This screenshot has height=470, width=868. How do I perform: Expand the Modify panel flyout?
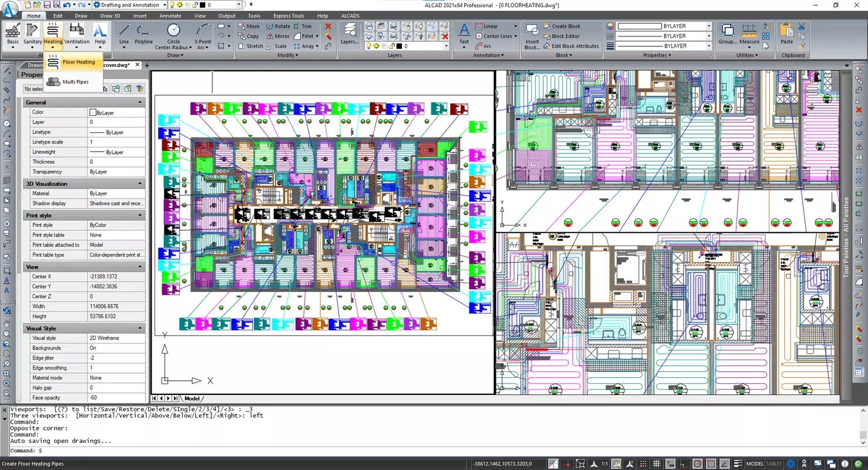tap(288, 55)
